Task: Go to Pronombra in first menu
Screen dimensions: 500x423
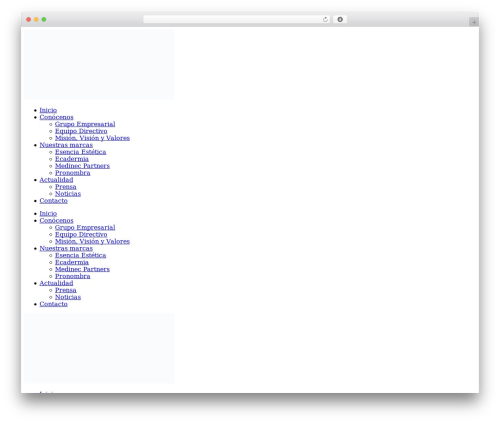Action: tap(73, 173)
